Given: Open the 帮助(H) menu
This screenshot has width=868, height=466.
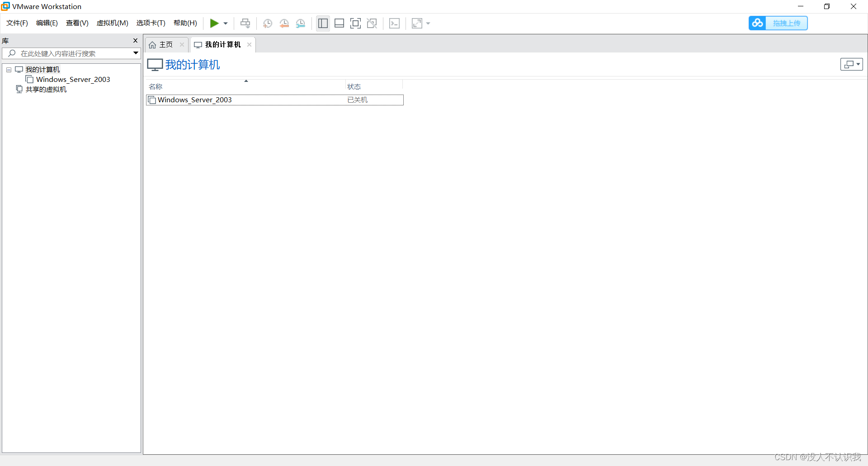Looking at the screenshot, I should [185, 23].
